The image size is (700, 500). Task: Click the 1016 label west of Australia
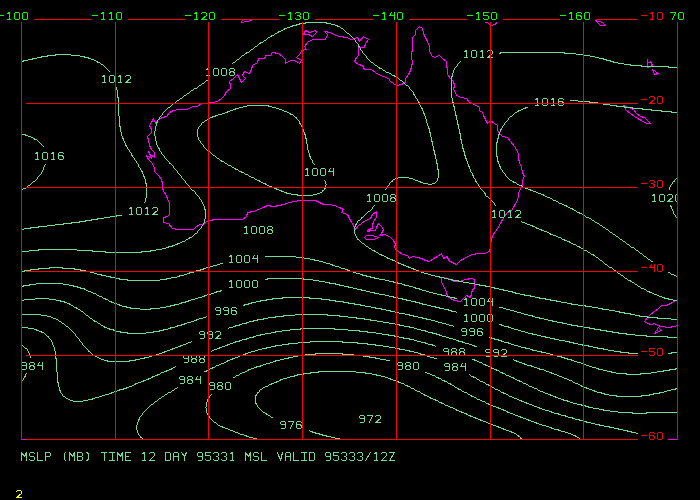(x=49, y=156)
